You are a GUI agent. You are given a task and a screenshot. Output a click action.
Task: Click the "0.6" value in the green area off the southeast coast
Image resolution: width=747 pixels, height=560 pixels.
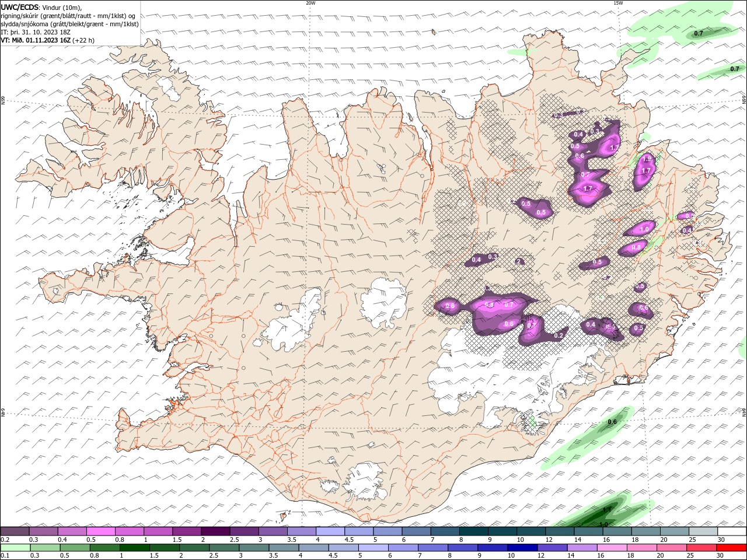click(x=612, y=422)
